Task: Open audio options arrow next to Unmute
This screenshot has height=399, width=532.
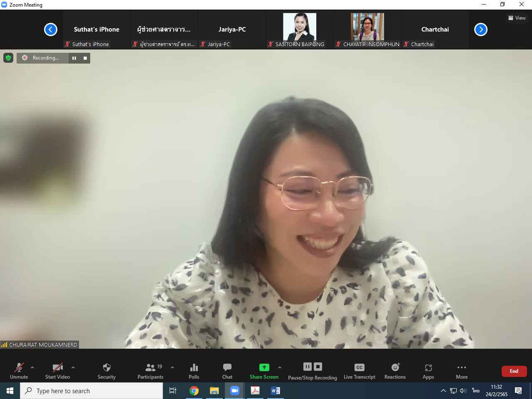Action: (x=32, y=367)
